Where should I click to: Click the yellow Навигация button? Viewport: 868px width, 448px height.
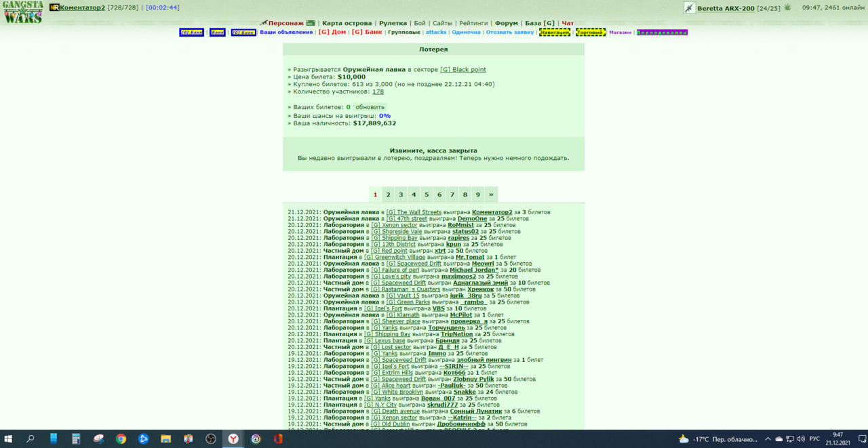pyautogui.click(x=555, y=32)
